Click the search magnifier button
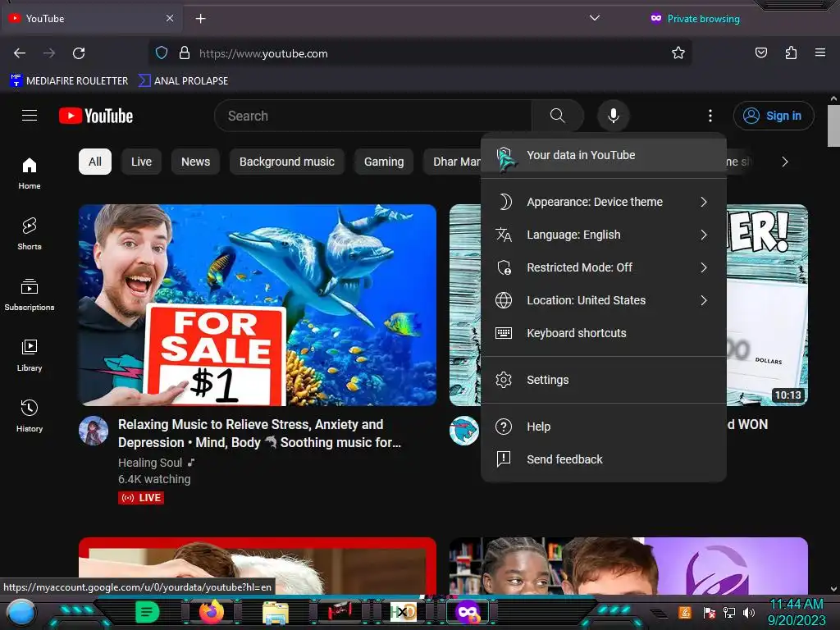Screen dimensions: 840x630 [557, 116]
